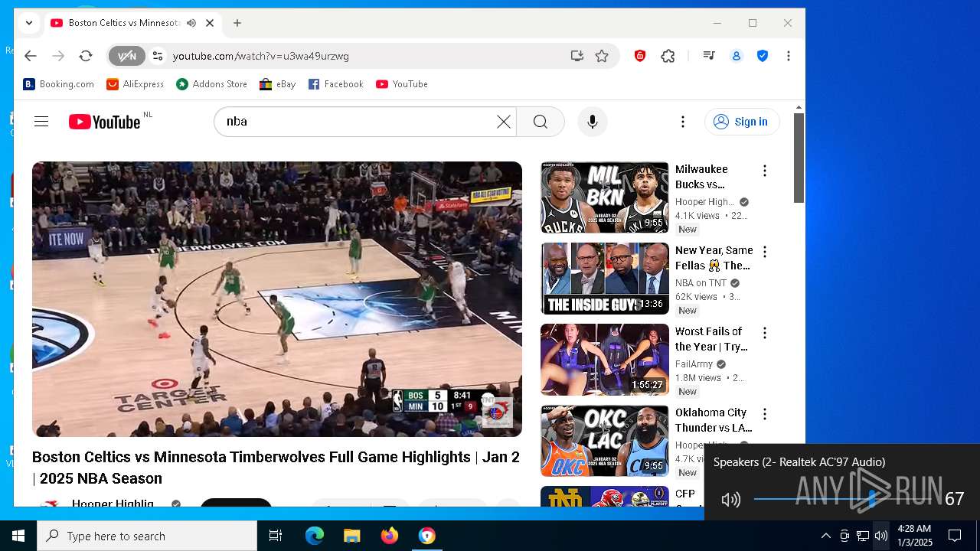Open Worst Fails of the Year thumbnail
980x551 pixels.
tap(605, 360)
